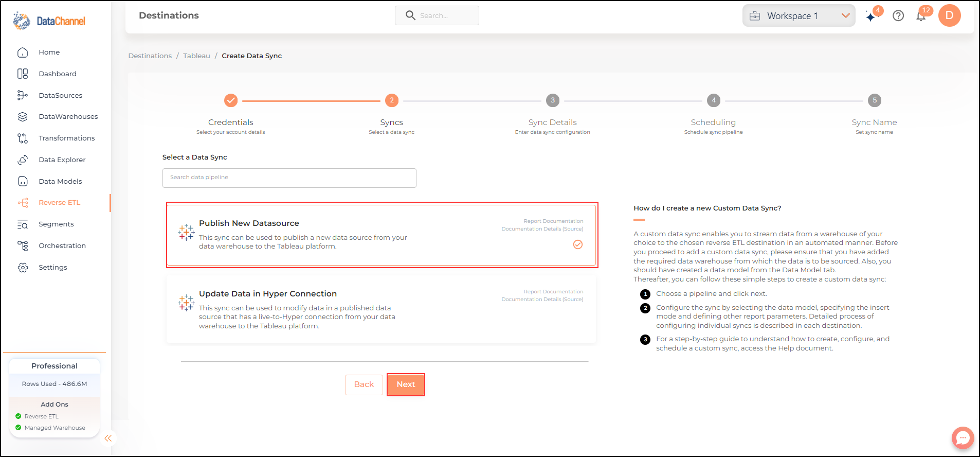This screenshot has width=980, height=457.
Task: Open the Segments sidebar icon
Action: click(x=23, y=224)
